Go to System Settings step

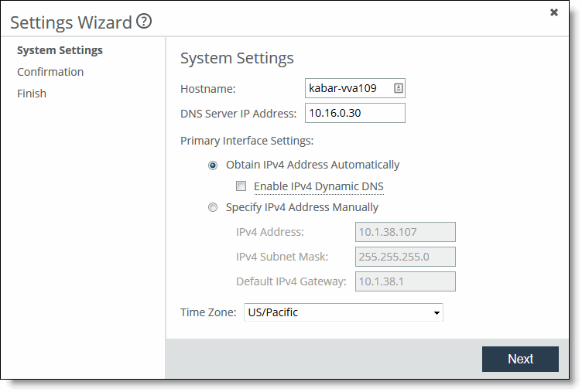click(60, 50)
